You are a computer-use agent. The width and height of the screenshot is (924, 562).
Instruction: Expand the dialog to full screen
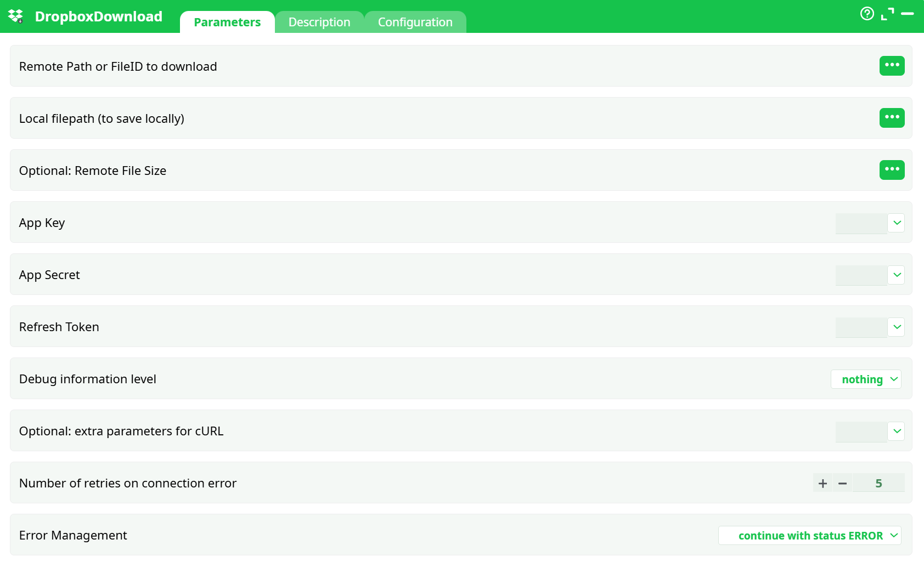point(889,14)
